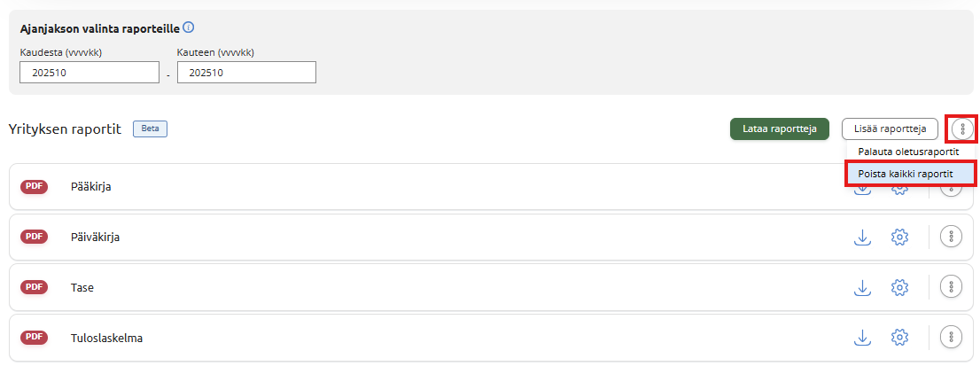Open three-dot menu for Päiväkirja row
The height and width of the screenshot is (374, 980).
pos(951,237)
